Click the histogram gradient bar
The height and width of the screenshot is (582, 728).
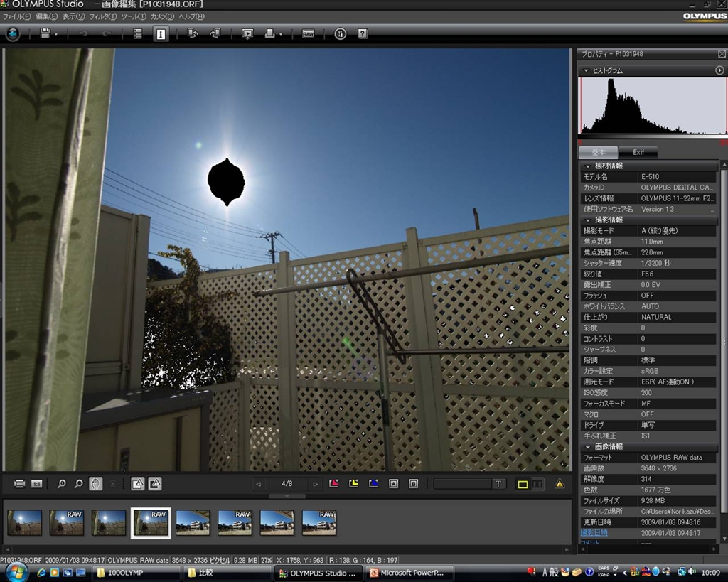[x=653, y=135]
